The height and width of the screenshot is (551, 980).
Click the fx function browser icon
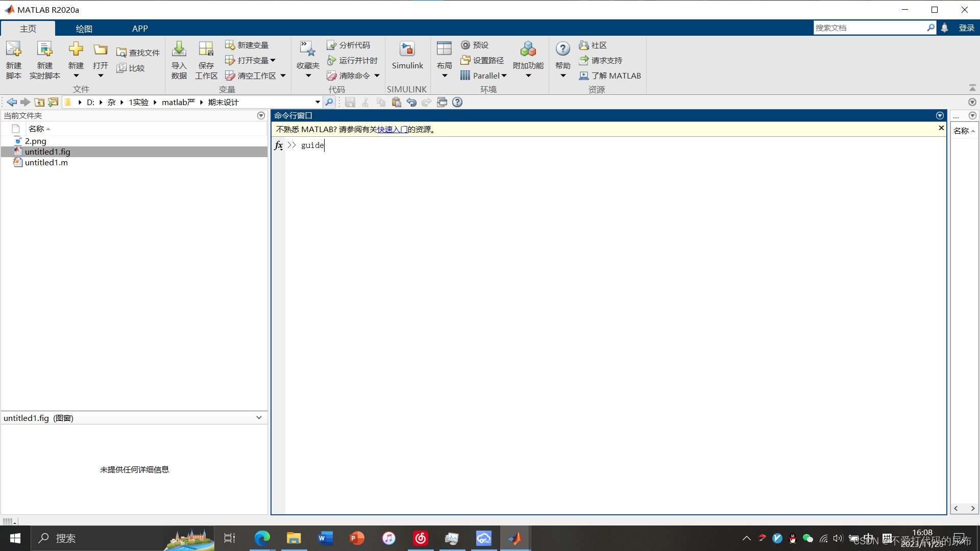click(x=278, y=145)
